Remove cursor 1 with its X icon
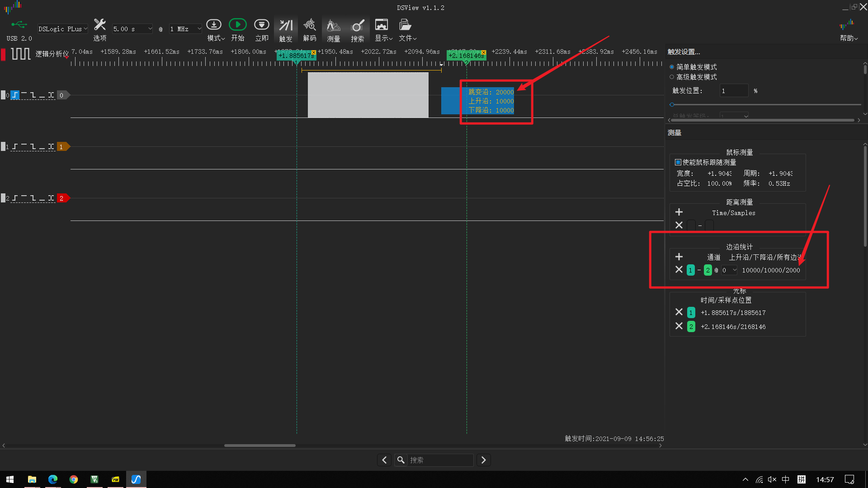The image size is (868, 488). coord(679,312)
